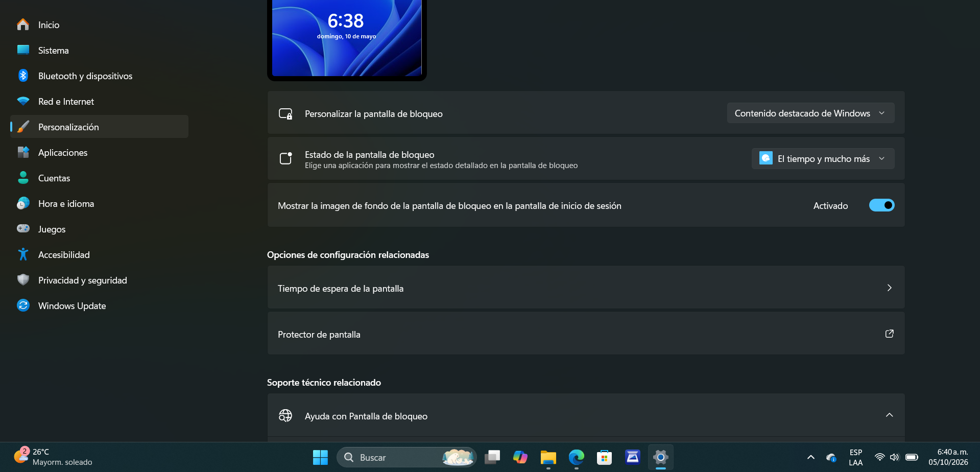This screenshot has height=472, width=980.
Task: Open Juegos settings category
Action: pyautogui.click(x=99, y=229)
